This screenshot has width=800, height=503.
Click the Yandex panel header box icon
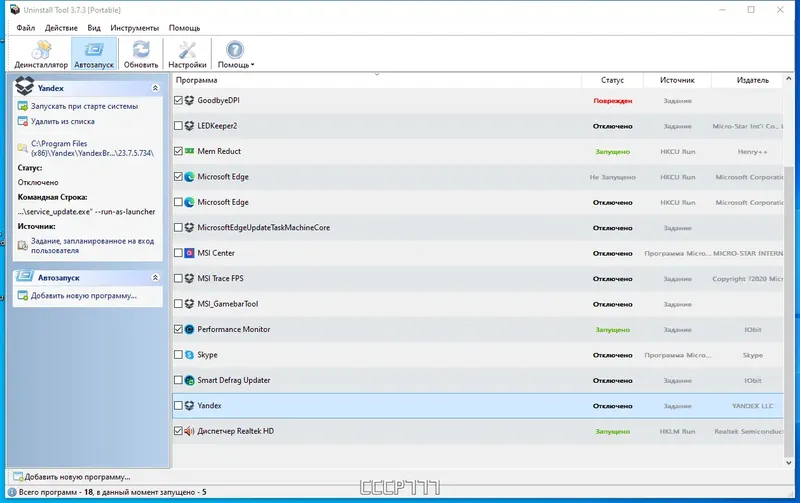(x=24, y=86)
